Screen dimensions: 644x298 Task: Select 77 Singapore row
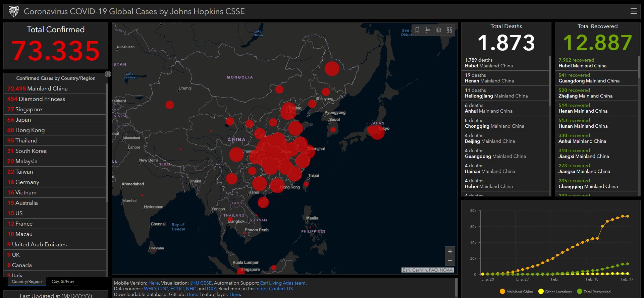(55, 109)
